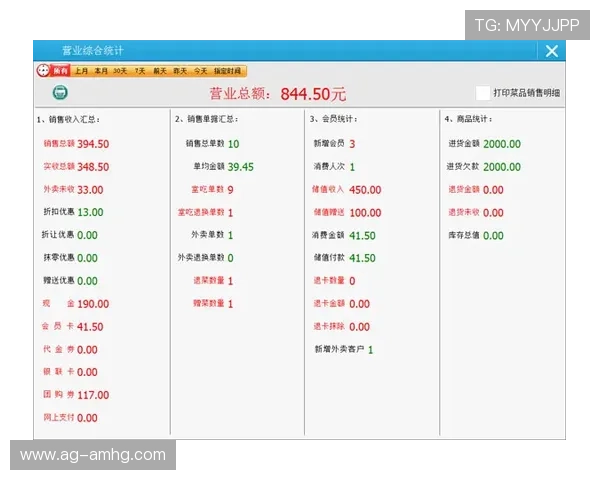
Task: Click the 2、销售单据汇总 section heading
Action: (207, 119)
